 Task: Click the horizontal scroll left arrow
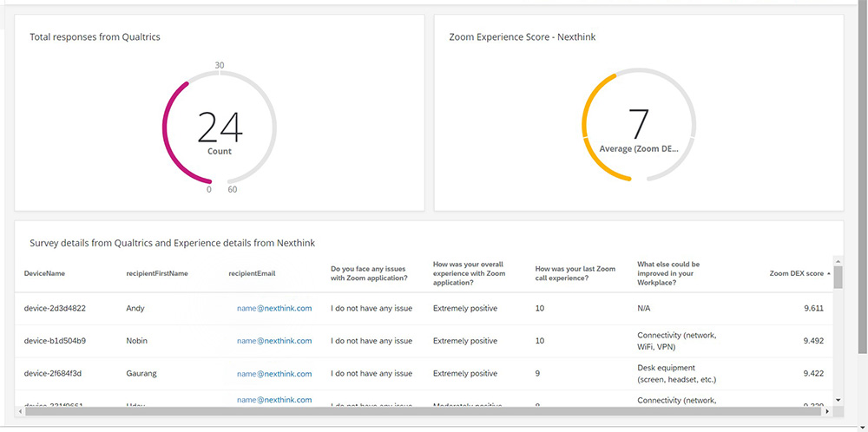pyautogui.click(x=22, y=411)
